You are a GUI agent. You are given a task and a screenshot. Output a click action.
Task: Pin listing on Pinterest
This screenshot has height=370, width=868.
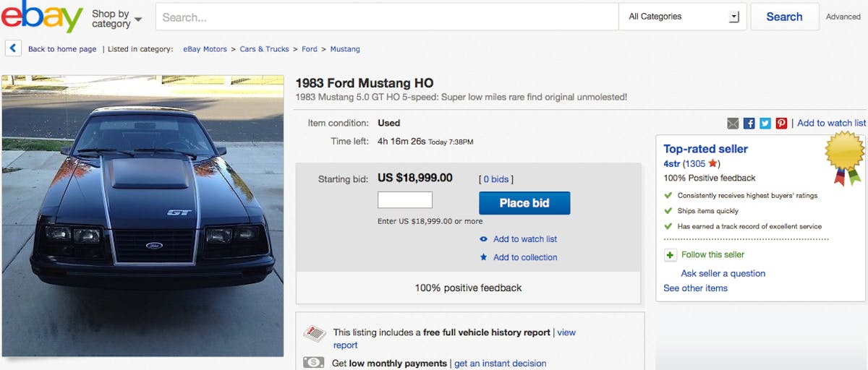(x=781, y=124)
